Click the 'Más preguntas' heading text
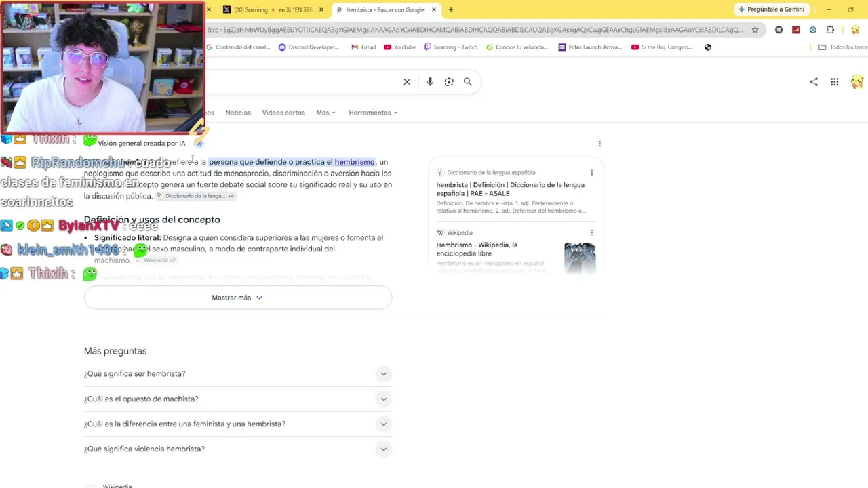868x488 pixels. coord(115,351)
